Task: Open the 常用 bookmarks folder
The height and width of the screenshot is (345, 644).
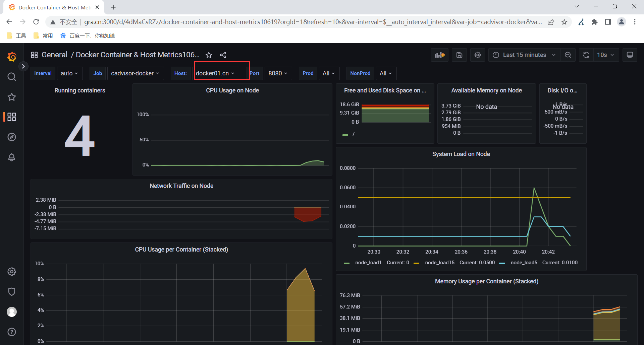Action: [x=44, y=36]
